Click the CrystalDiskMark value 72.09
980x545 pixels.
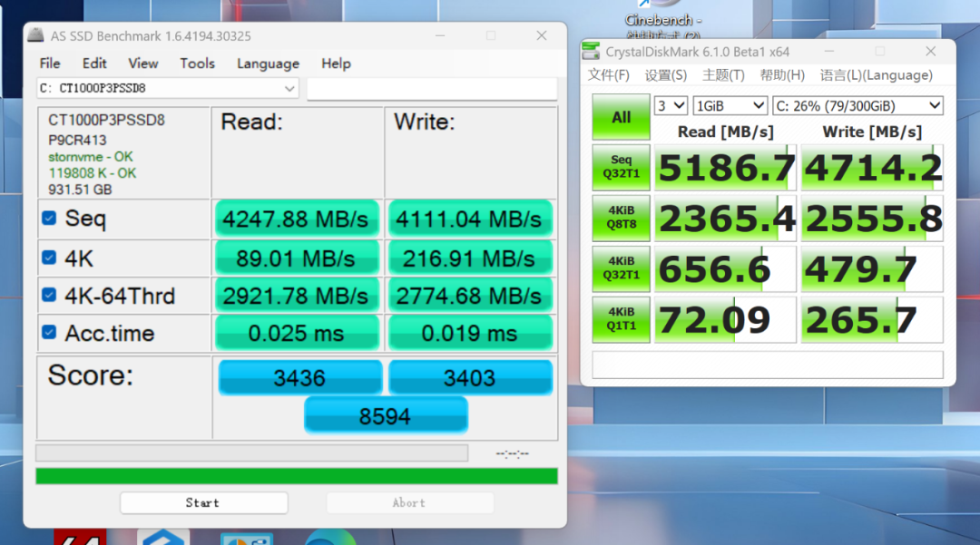click(726, 319)
